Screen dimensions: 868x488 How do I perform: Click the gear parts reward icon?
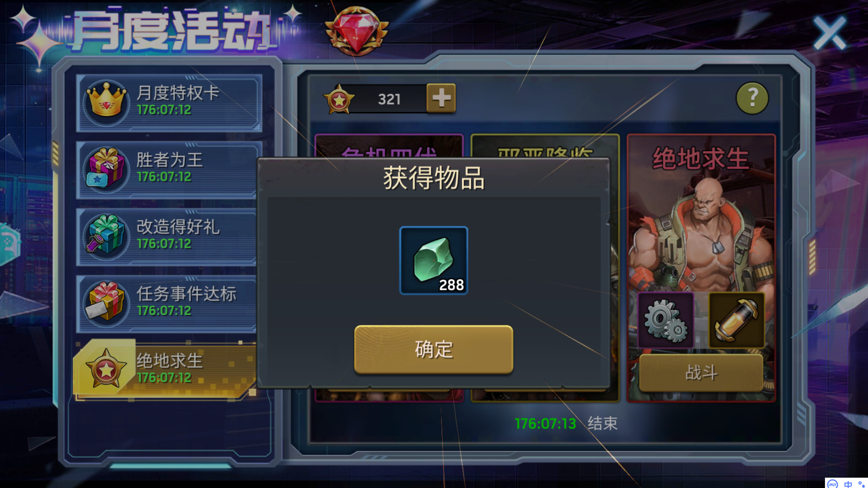[x=666, y=320]
